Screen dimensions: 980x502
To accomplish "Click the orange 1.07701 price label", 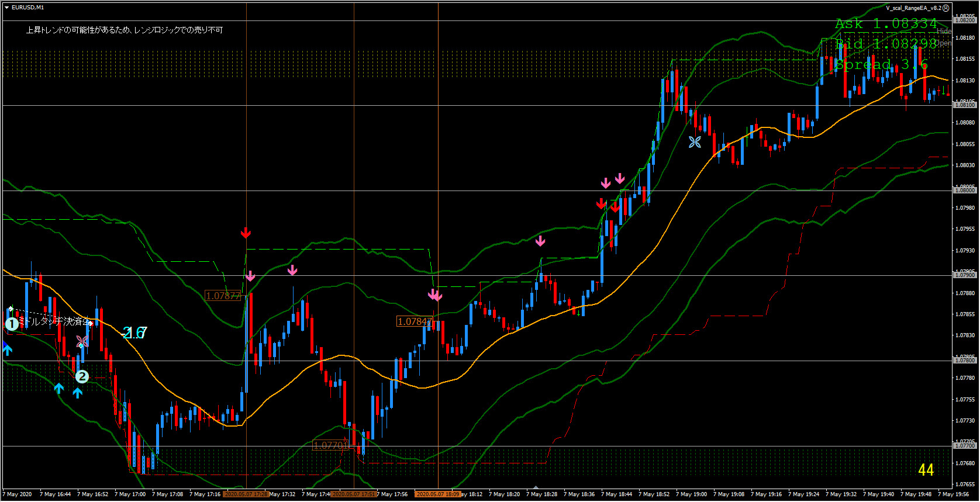I will tap(331, 445).
